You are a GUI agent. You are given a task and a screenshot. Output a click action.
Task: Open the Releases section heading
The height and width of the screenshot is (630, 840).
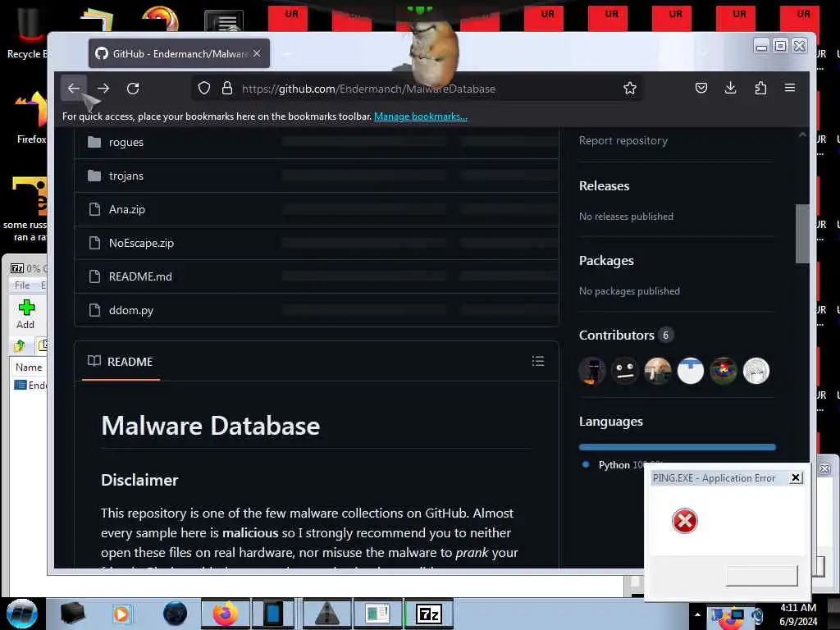click(x=605, y=186)
